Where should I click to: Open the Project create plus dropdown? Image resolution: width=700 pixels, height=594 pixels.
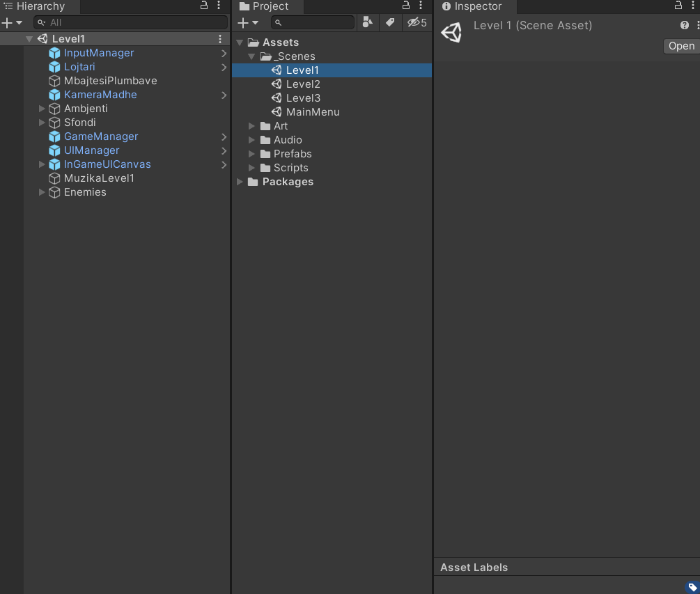point(248,22)
